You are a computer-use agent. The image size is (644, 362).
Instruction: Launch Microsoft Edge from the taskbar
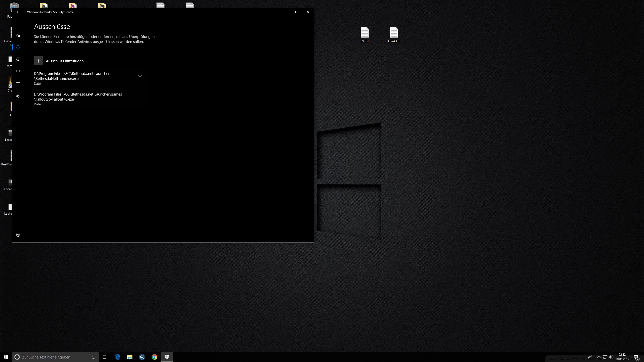pos(117,357)
